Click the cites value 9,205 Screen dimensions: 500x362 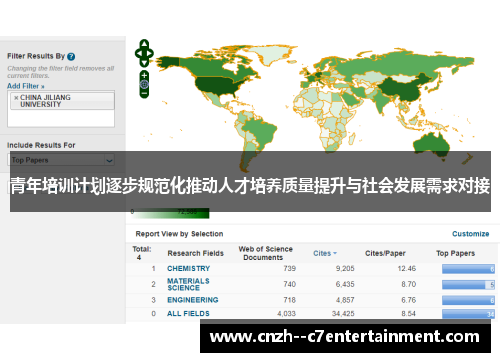(x=345, y=269)
